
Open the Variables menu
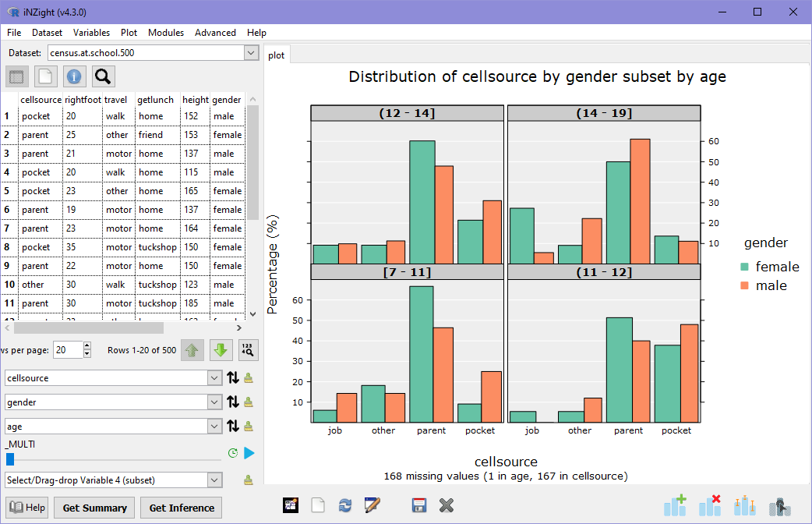pos(91,33)
